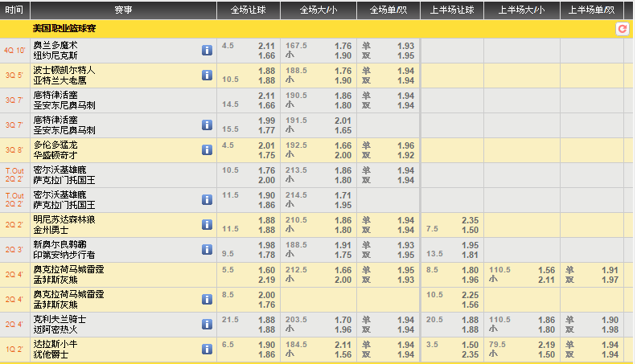Select 1.60 full-game handicap odds for 俄克拉荷马城雷霆
Screen dimensions: 637x364
[x=266, y=270]
